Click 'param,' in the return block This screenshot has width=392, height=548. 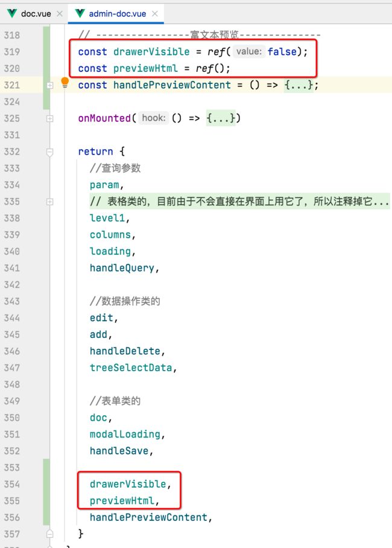point(107,185)
